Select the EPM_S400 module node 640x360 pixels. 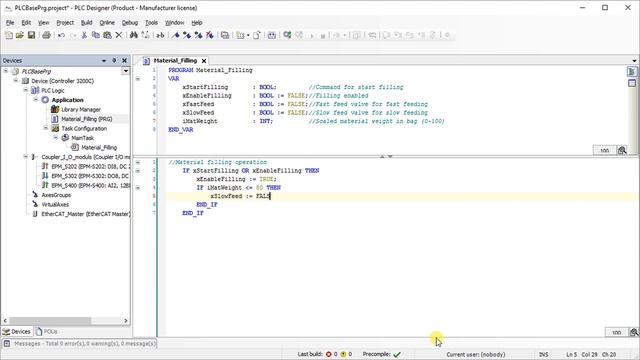(x=90, y=185)
